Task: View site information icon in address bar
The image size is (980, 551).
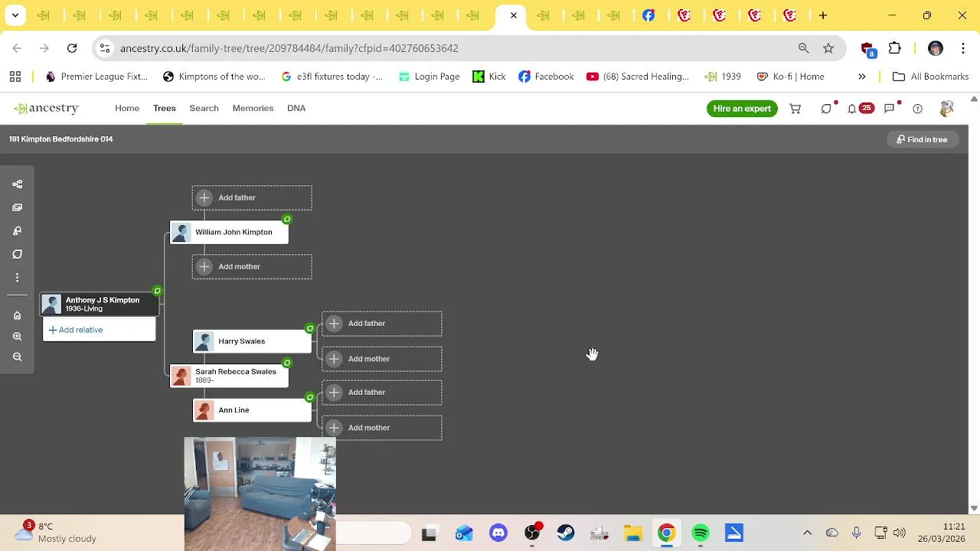Action: pos(105,48)
